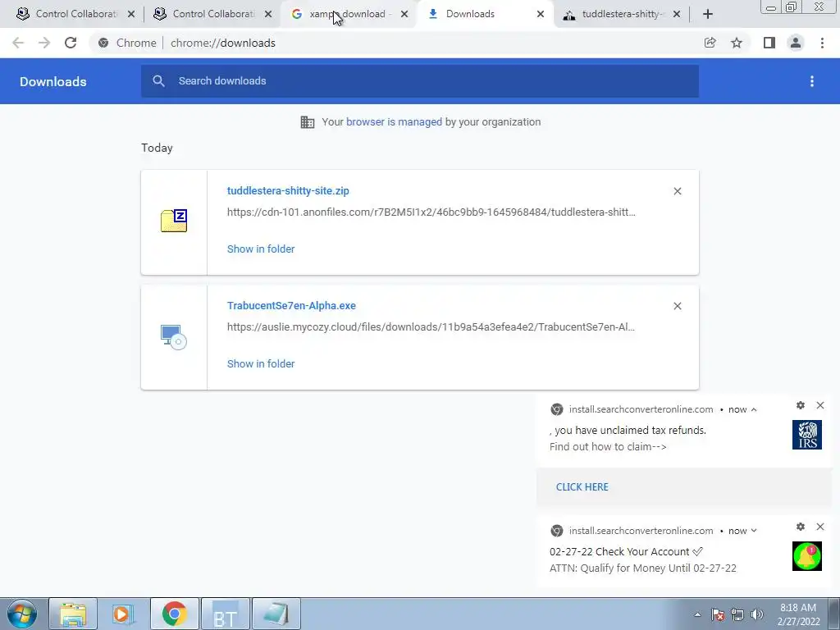Dismiss the unclaimed tax refunds notification

[x=820, y=405]
